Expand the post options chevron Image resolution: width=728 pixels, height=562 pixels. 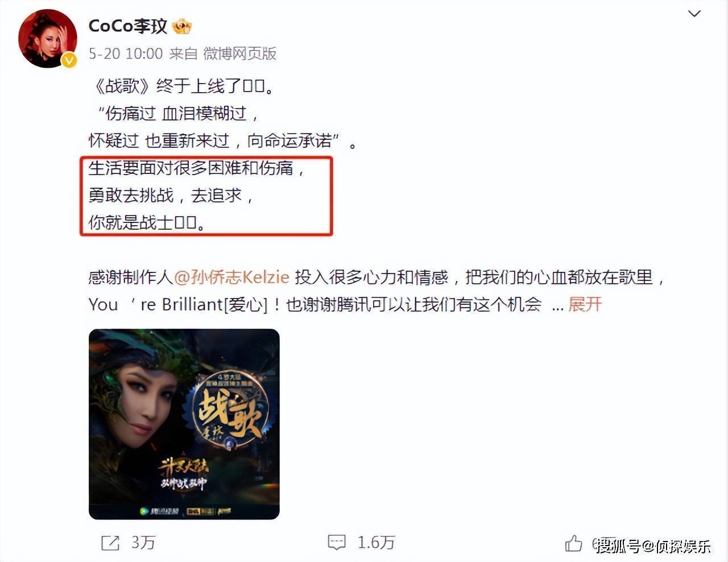[694, 14]
